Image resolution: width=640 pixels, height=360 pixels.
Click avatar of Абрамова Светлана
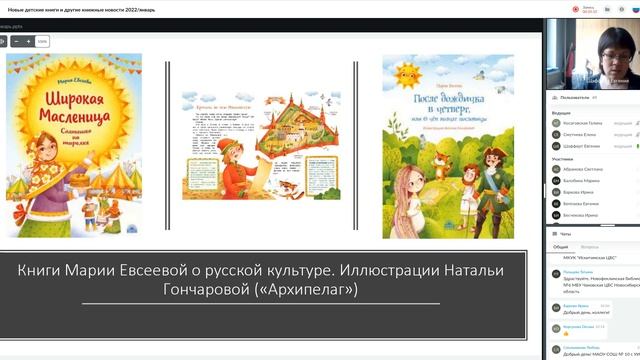556,169
